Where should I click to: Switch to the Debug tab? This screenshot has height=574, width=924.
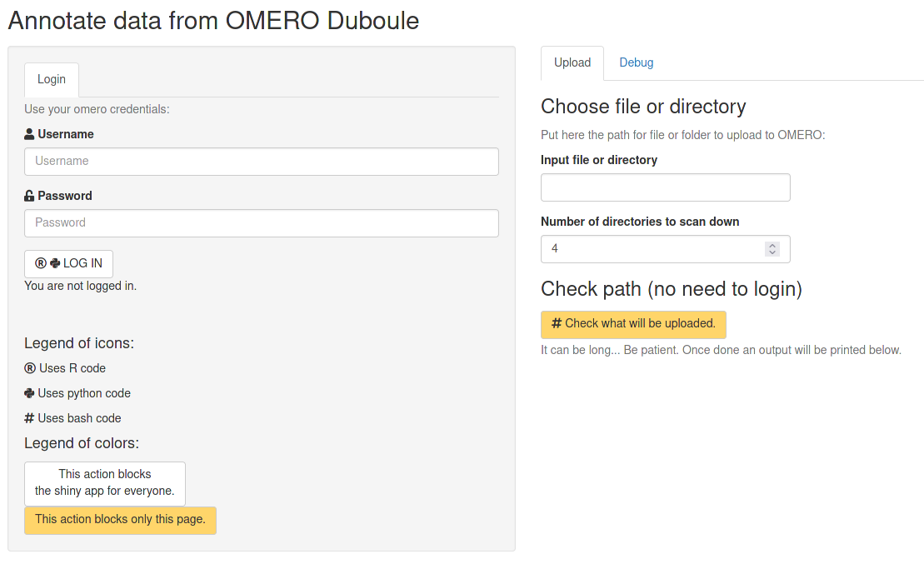[637, 63]
